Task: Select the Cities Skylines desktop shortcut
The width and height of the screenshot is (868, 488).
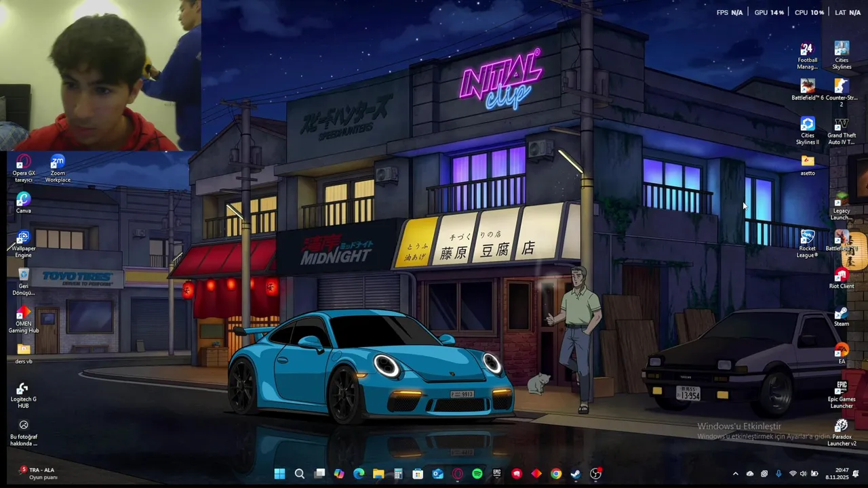Action: [x=842, y=56]
